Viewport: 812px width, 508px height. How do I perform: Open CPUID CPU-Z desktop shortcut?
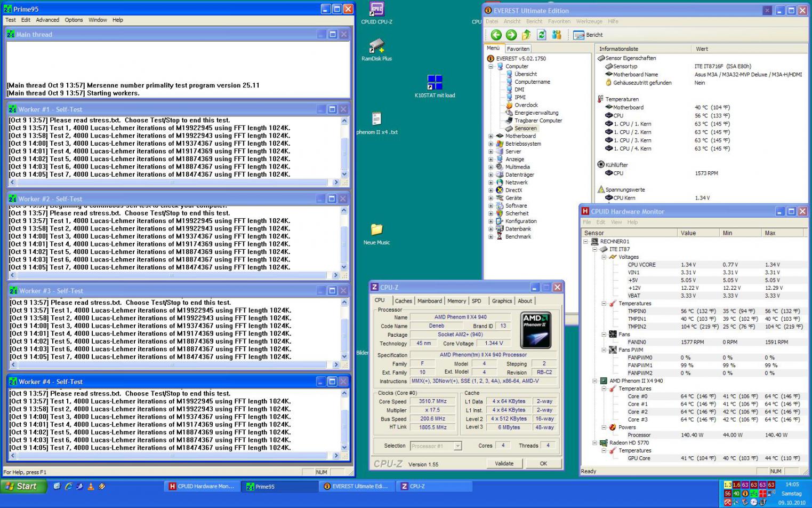[377, 13]
